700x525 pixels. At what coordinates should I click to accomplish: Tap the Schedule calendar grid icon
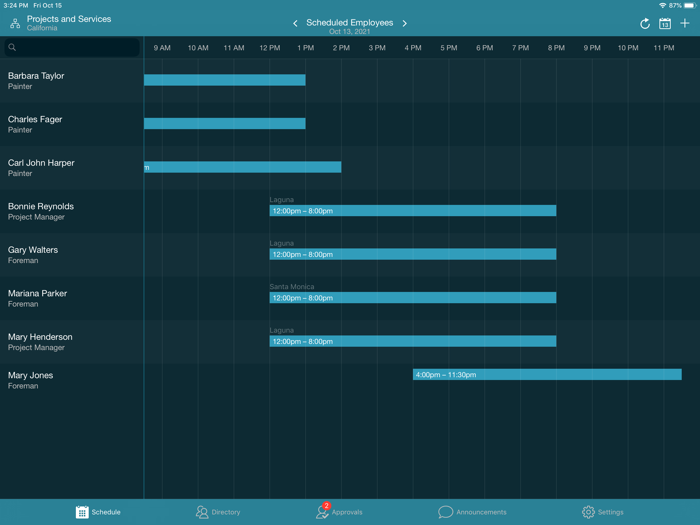coord(82,512)
